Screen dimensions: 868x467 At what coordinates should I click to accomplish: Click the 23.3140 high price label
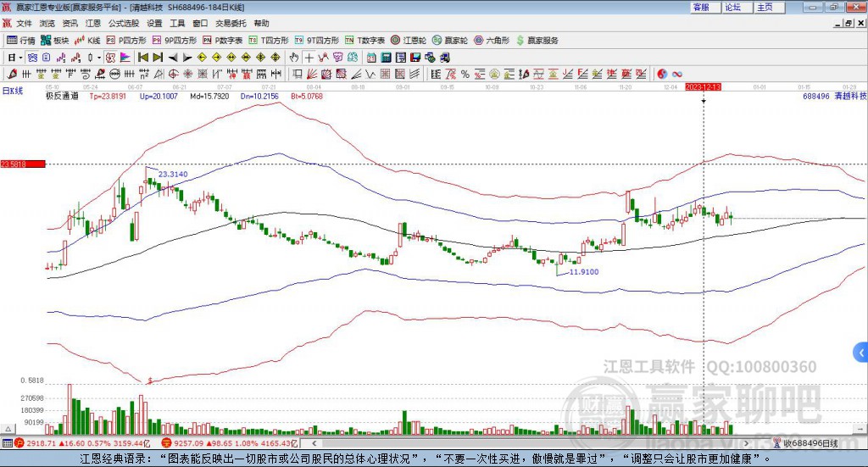coord(173,174)
